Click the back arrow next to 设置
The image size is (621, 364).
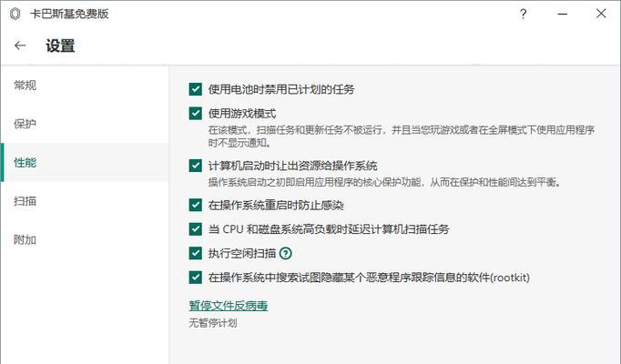(20, 45)
